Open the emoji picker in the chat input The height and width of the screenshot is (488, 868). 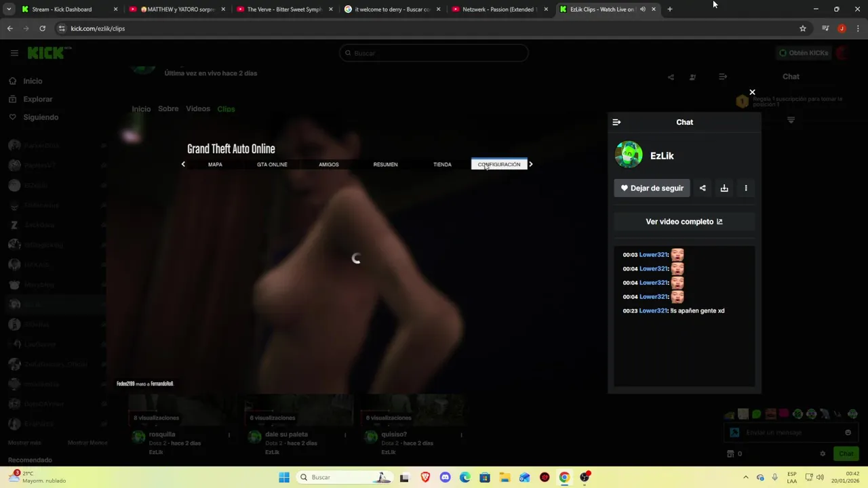(848, 432)
